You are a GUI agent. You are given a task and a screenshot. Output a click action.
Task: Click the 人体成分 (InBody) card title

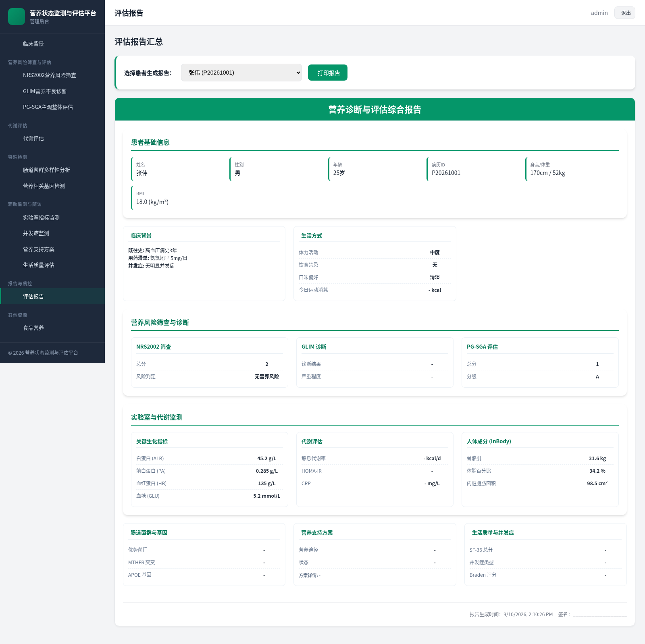click(489, 441)
